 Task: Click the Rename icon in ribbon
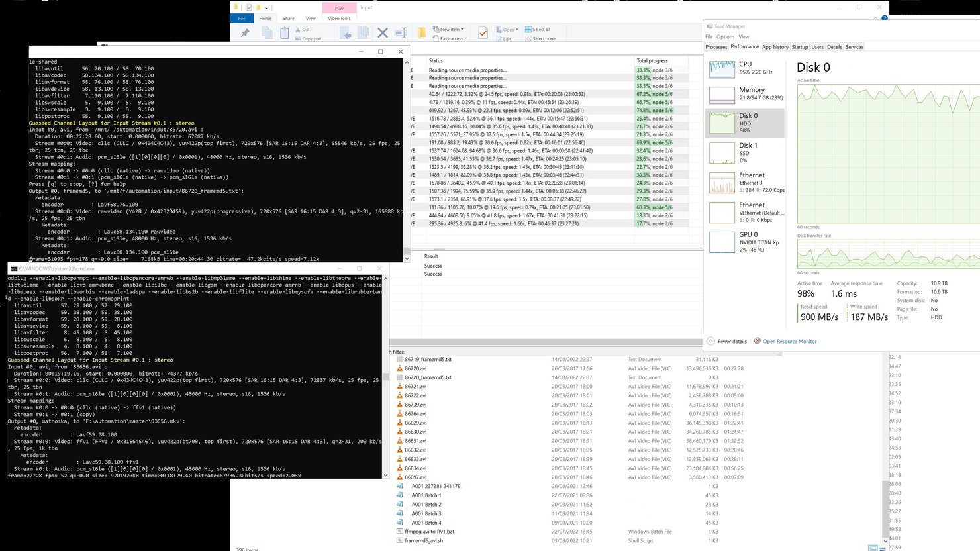(x=401, y=32)
